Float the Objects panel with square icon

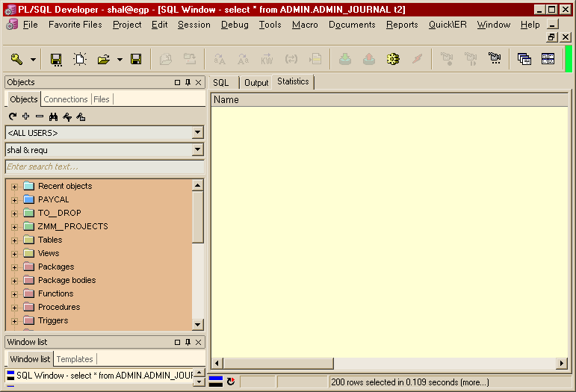(x=177, y=83)
